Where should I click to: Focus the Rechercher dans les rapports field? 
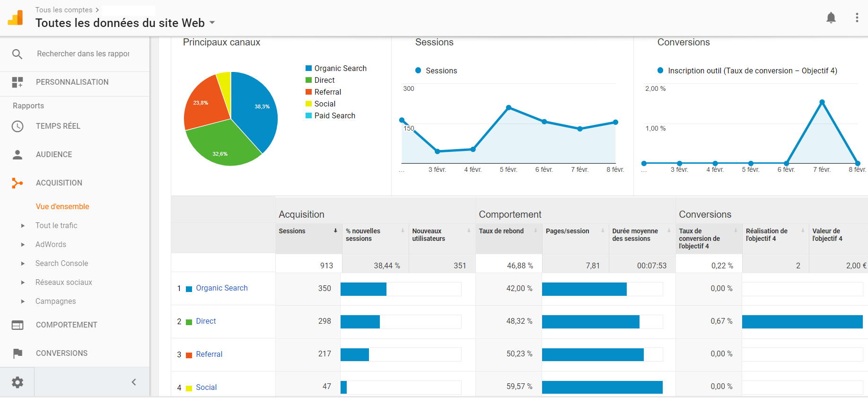point(83,54)
